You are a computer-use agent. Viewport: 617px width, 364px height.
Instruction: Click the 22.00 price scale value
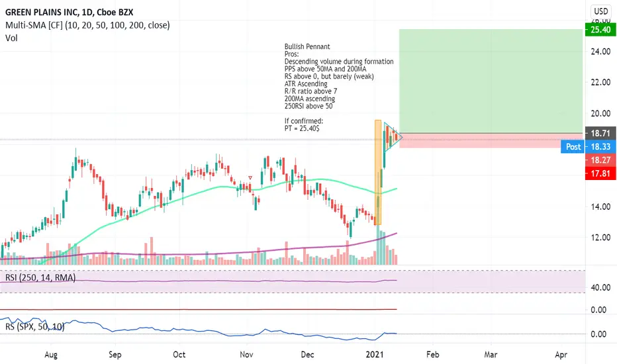coord(600,82)
